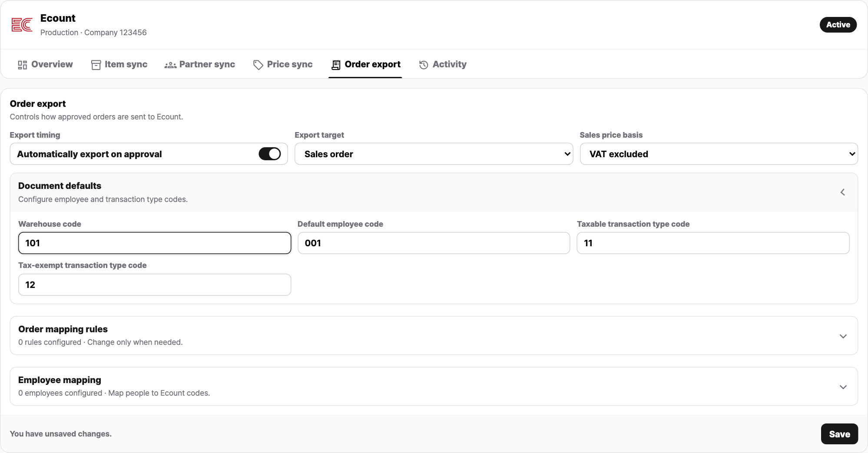This screenshot has height=453, width=868.
Task: Switch to the Item sync tab
Action: coord(119,64)
